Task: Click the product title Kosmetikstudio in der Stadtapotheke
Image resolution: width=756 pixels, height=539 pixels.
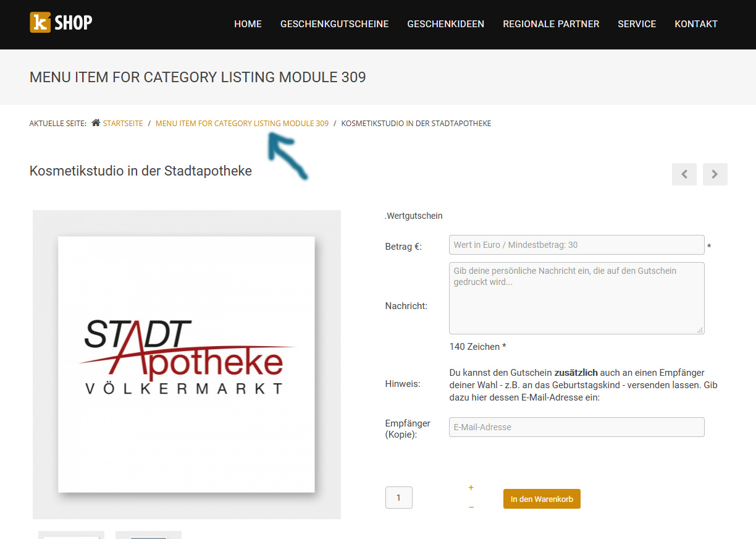Action: 141,171
